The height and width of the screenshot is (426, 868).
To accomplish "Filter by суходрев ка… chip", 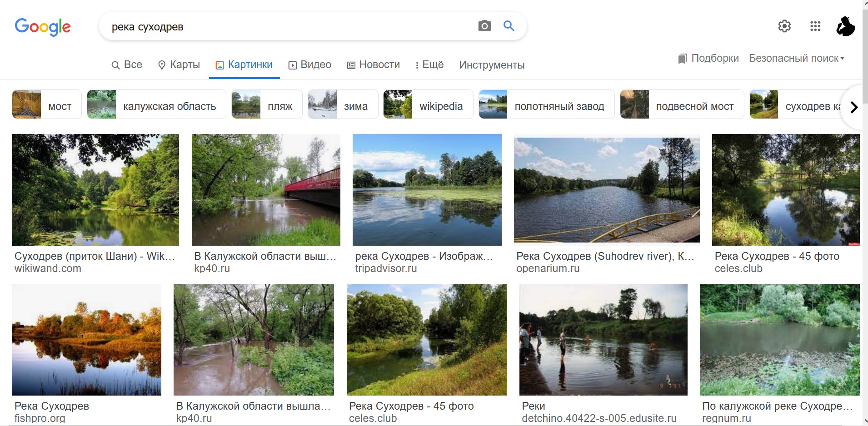I will pyautogui.click(x=795, y=104).
